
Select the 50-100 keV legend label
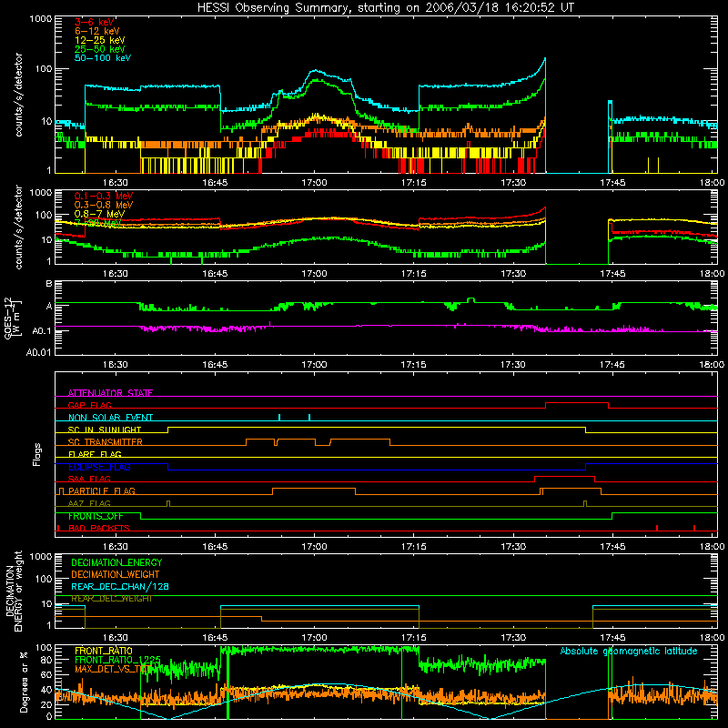click(x=103, y=58)
